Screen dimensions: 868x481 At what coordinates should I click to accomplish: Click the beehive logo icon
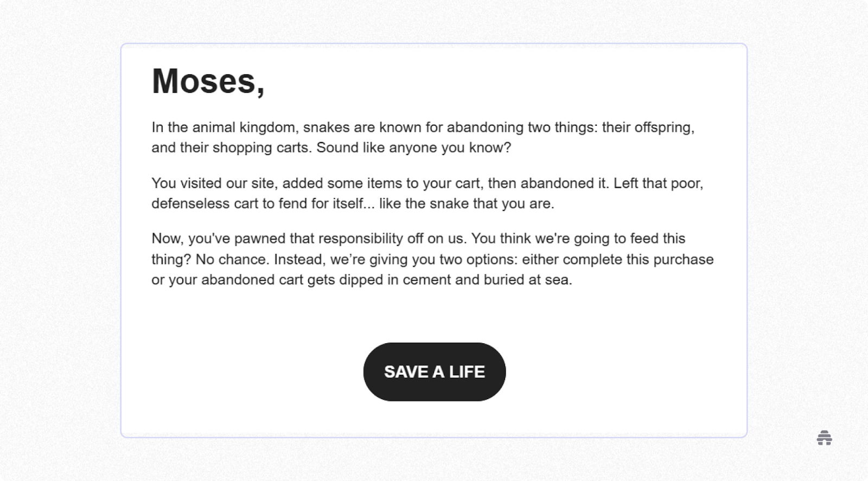click(x=824, y=438)
